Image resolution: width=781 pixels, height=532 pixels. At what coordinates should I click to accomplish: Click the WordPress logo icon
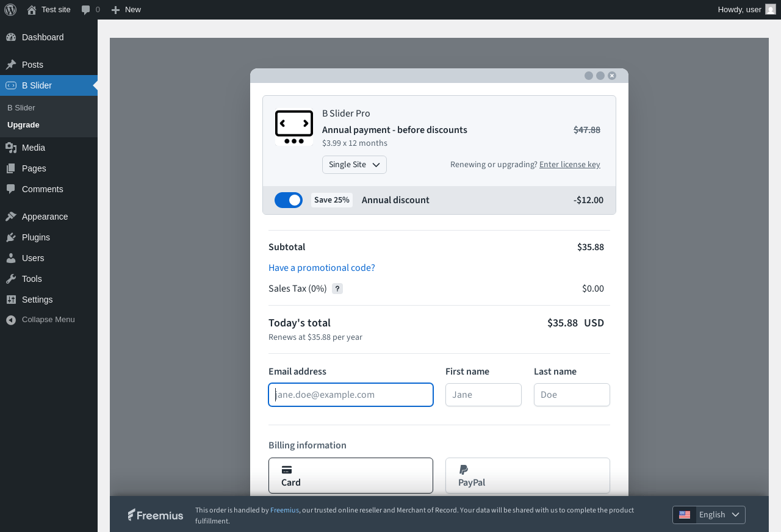10,9
